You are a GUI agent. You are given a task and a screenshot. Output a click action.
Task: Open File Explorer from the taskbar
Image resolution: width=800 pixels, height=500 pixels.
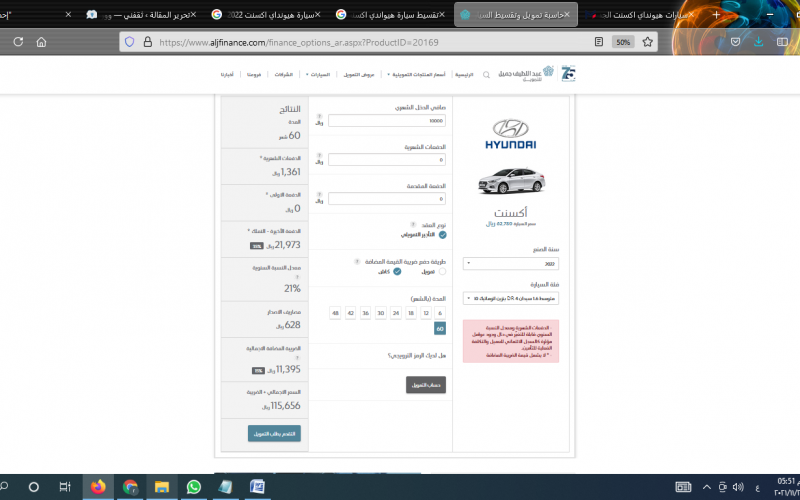pyautogui.click(x=162, y=487)
